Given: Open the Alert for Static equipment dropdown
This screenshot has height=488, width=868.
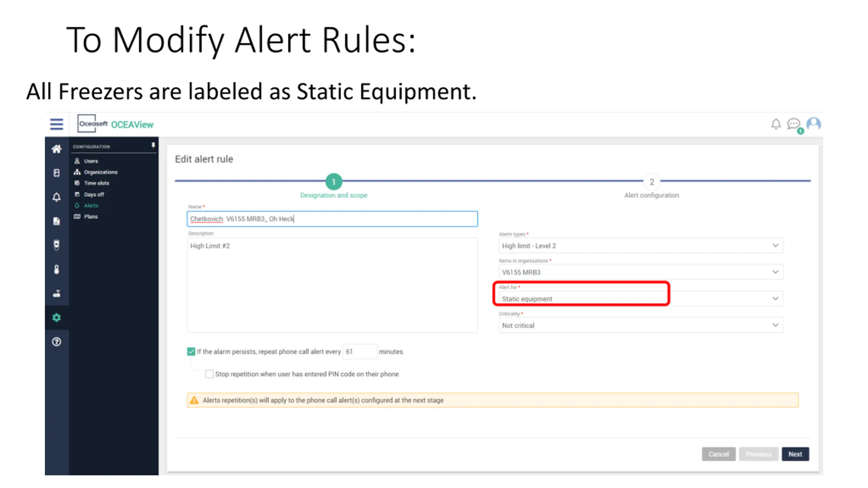Looking at the screenshot, I should (640, 299).
